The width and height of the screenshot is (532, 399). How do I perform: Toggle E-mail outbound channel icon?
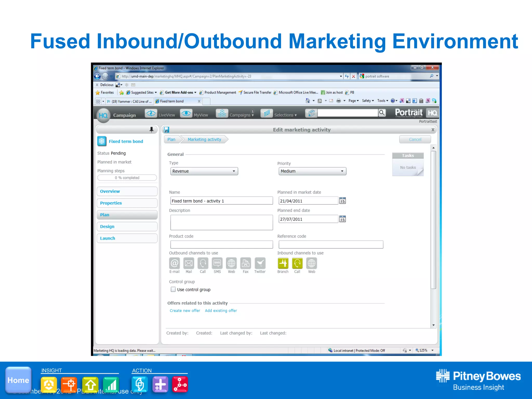coord(175,263)
